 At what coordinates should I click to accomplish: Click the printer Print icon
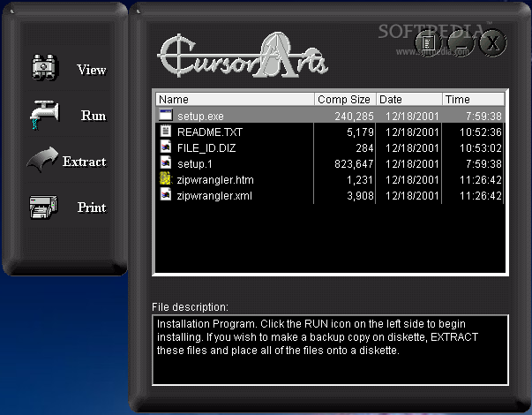click(x=43, y=207)
